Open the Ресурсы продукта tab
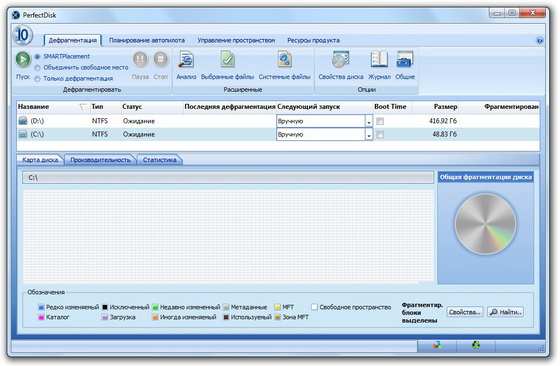 click(313, 40)
